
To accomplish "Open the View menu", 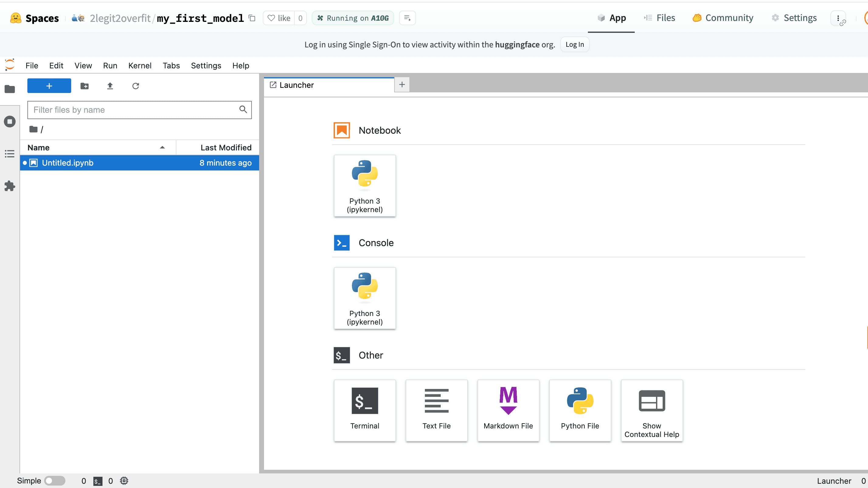I will tap(83, 66).
